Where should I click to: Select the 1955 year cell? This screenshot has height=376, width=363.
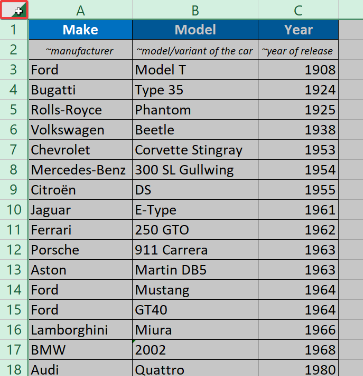point(298,190)
